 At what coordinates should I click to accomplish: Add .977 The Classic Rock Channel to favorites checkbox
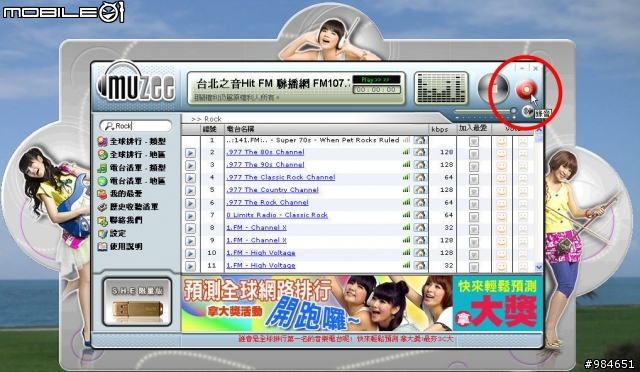[473, 179]
